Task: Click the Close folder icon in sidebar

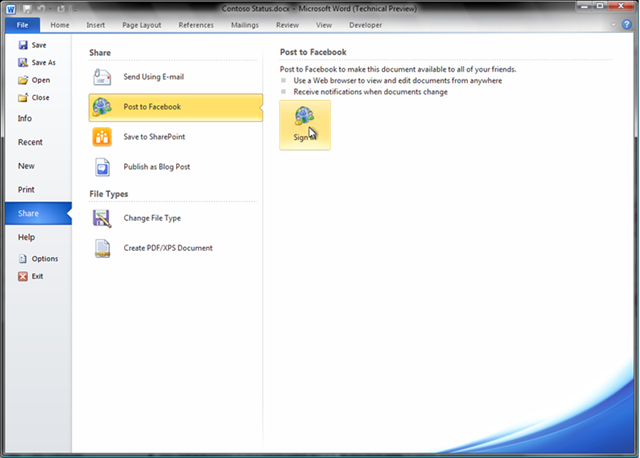Action: click(x=23, y=98)
